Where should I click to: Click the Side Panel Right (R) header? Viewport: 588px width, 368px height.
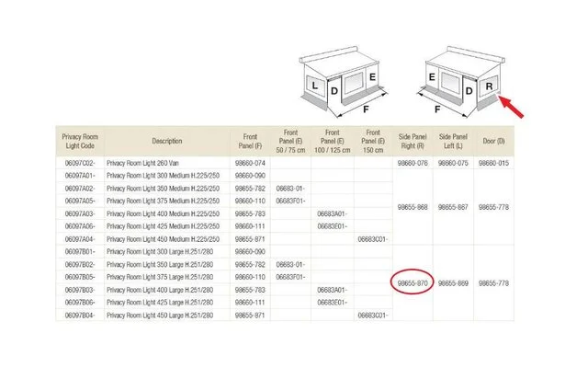pos(412,141)
